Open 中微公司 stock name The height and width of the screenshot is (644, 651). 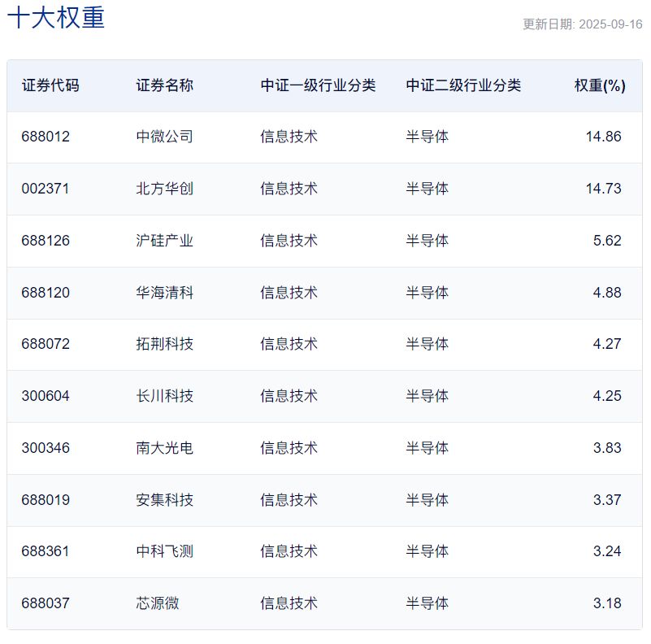[x=165, y=137]
